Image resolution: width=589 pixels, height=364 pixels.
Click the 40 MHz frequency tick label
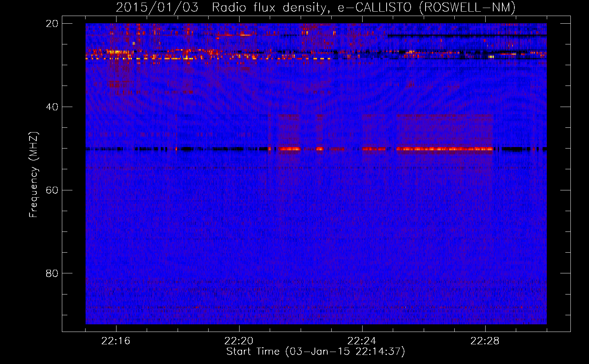tap(52, 107)
